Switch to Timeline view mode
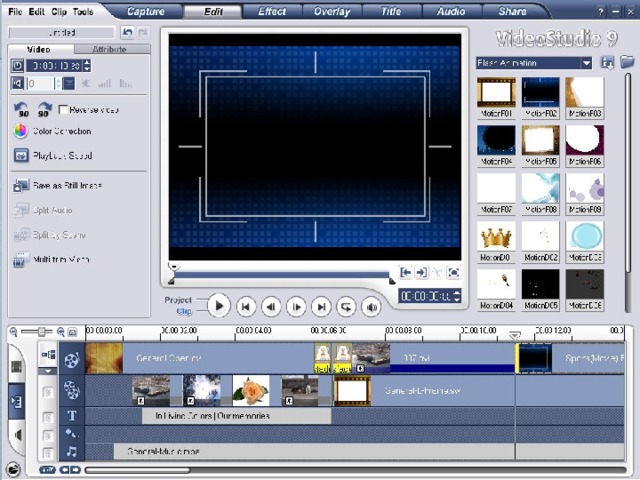Viewport: 640px width, 480px height. 16,402
